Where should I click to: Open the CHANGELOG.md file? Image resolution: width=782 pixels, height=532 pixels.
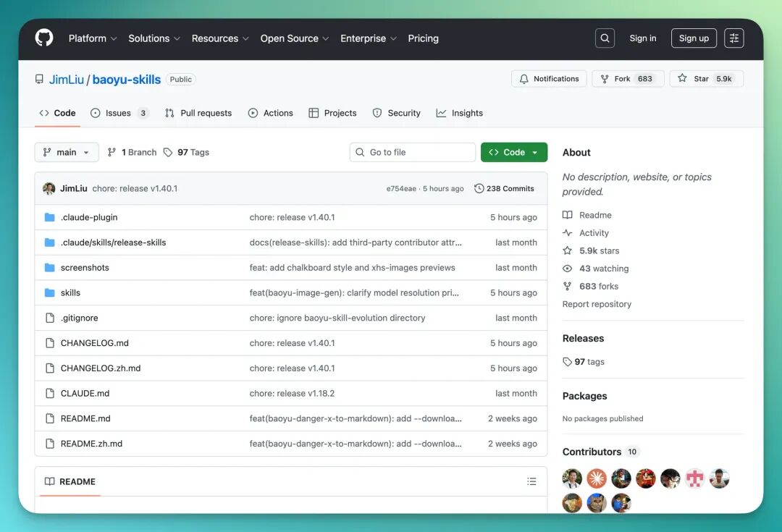(95, 343)
